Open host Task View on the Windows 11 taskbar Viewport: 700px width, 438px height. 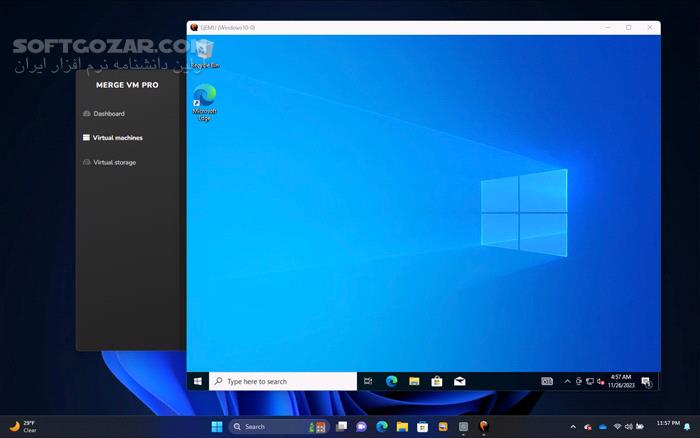click(x=342, y=427)
